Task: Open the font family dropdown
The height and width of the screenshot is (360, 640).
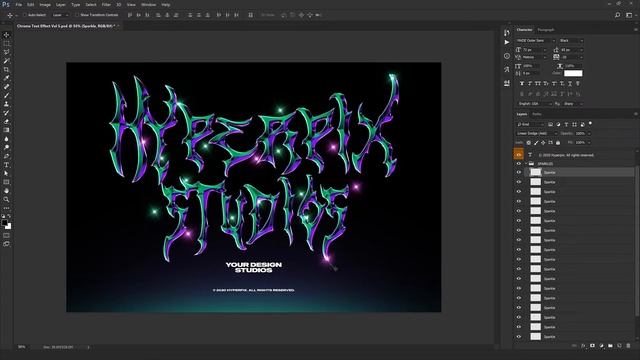Action: coord(536,40)
